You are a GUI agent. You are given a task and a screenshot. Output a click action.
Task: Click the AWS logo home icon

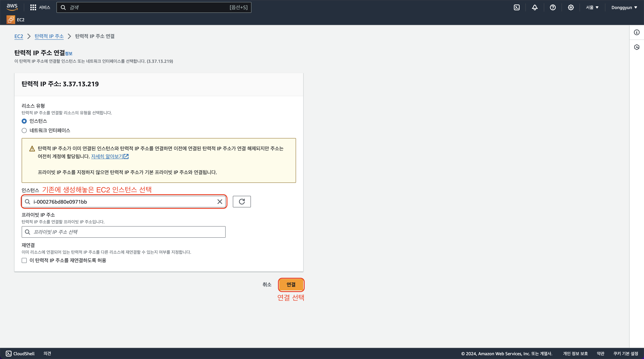(x=12, y=7)
